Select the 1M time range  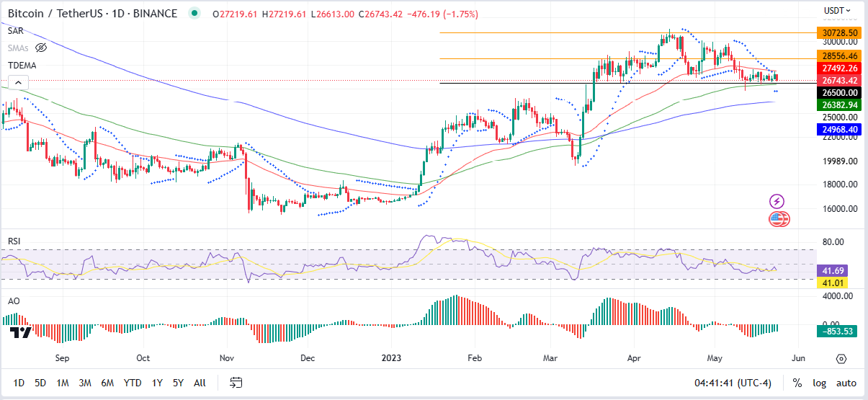(x=63, y=383)
